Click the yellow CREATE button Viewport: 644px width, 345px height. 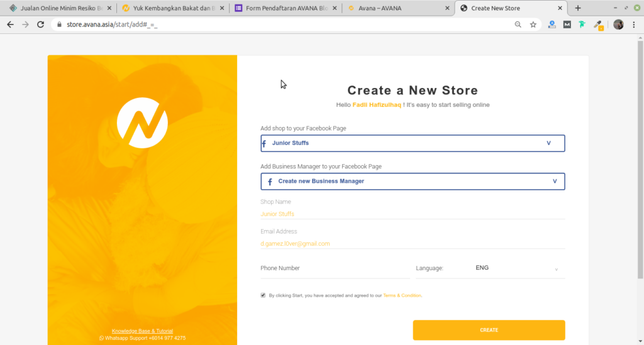(x=489, y=330)
